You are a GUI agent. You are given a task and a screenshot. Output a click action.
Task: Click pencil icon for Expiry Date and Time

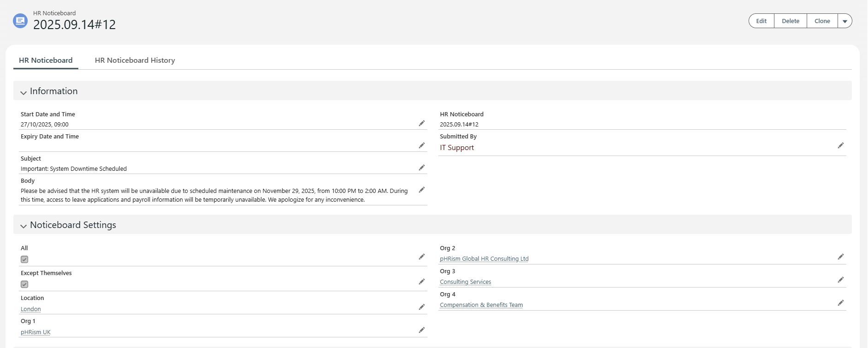(x=421, y=145)
